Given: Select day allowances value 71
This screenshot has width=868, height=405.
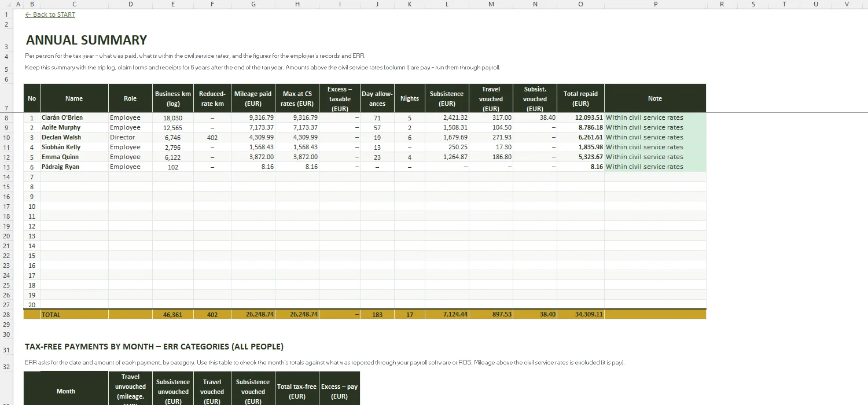Looking at the screenshot, I should tap(377, 117).
